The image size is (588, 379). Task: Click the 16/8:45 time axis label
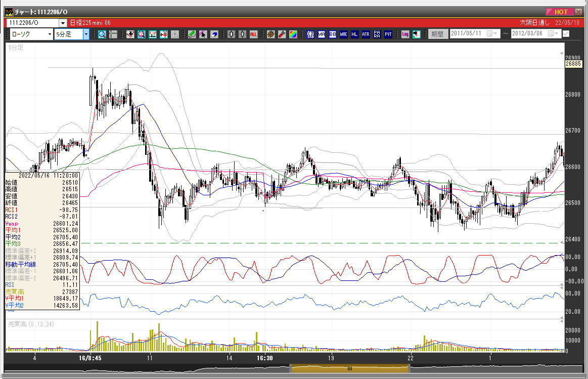[90, 358]
